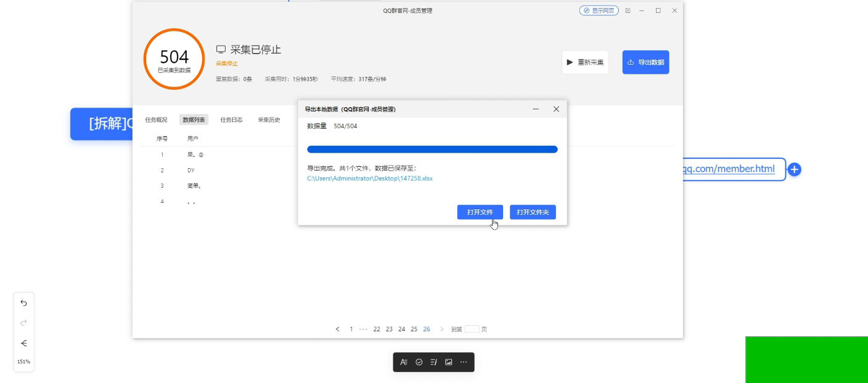Click the exported file path 147258.xlsx link
Viewport: 868px width, 383px height.
(370, 179)
